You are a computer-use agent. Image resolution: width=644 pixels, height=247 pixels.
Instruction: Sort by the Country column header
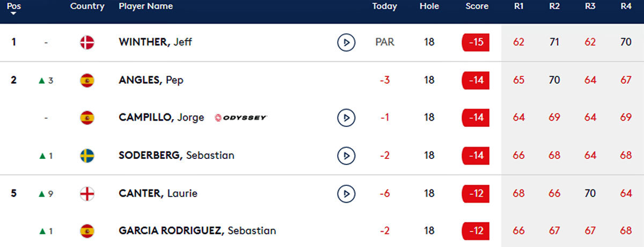click(x=87, y=6)
